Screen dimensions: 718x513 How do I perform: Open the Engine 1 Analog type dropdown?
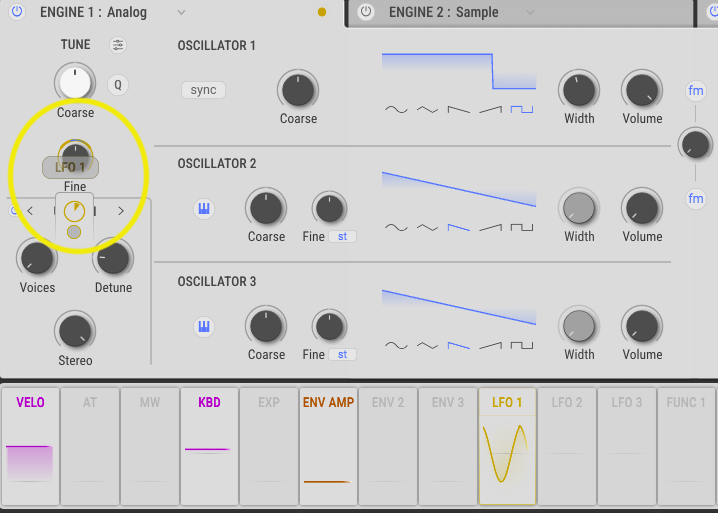click(x=181, y=13)
